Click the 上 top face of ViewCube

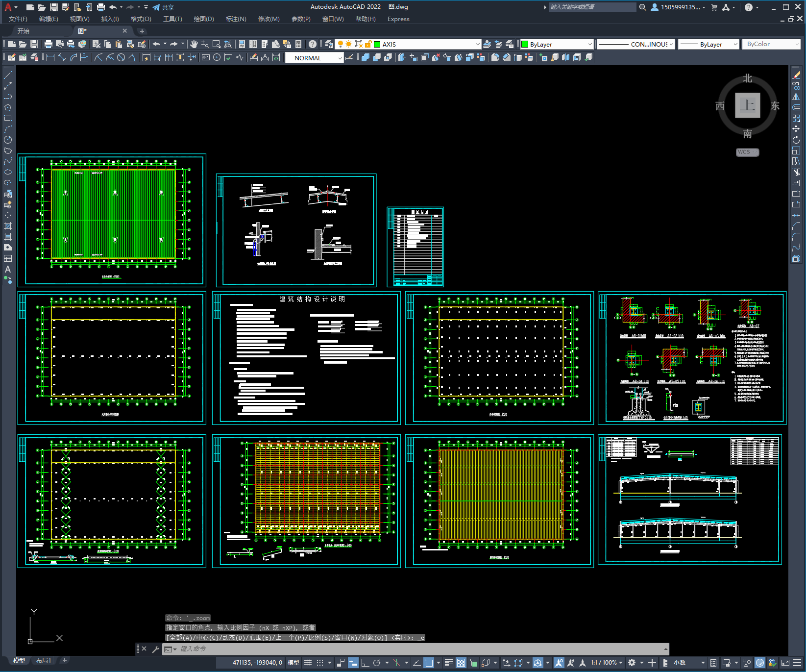747,105
